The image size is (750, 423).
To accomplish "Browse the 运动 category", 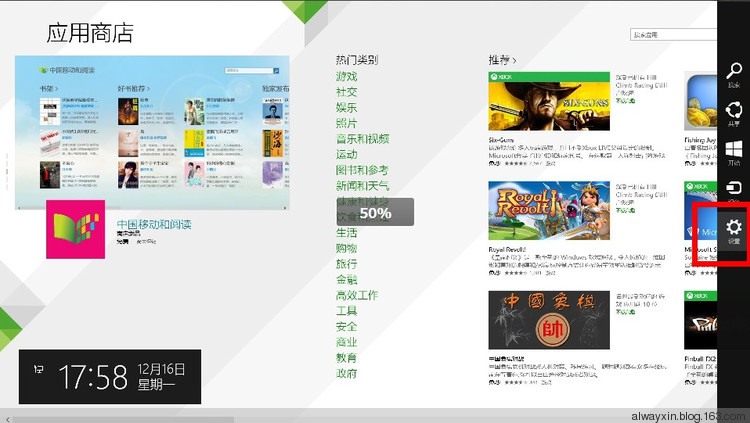I will pyautogui.click(x=346, y=155).
